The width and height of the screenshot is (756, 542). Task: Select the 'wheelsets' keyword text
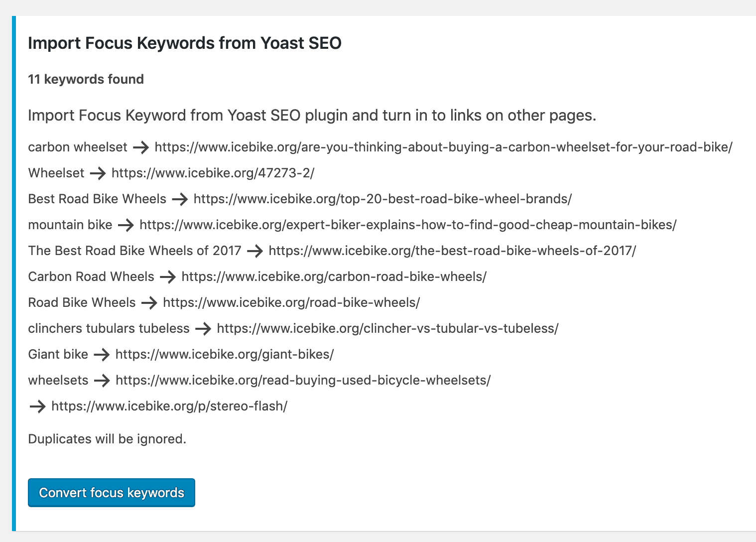pyautogui.click(x=58, y=380)
